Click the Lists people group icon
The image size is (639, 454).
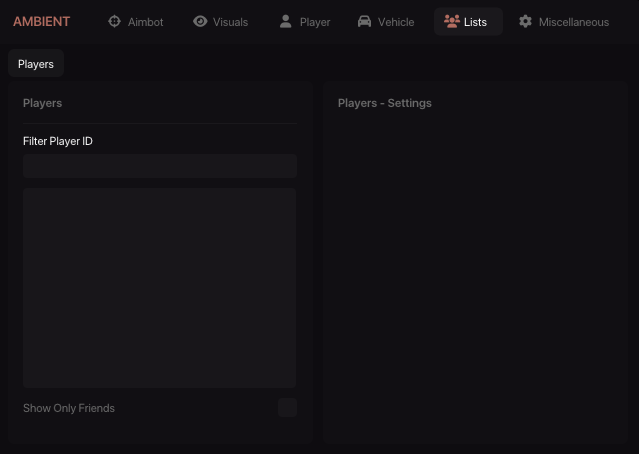[x=451, y=22]
